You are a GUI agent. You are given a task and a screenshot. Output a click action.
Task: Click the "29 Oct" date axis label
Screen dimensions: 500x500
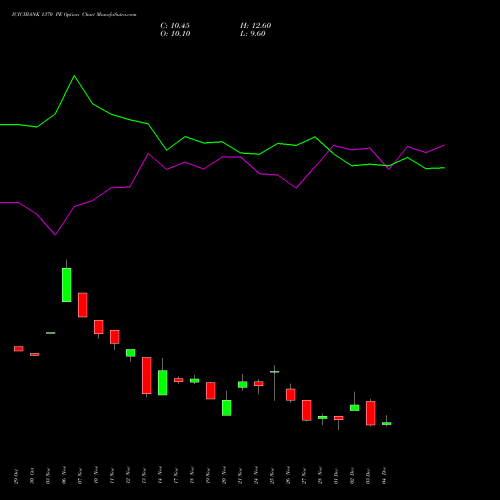[x=16, y=476]
